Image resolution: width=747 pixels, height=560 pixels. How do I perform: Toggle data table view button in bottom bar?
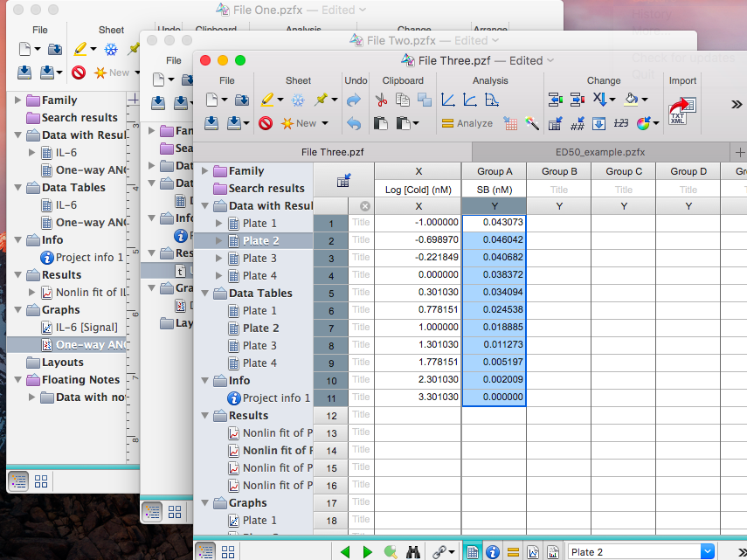pos(472,551)
